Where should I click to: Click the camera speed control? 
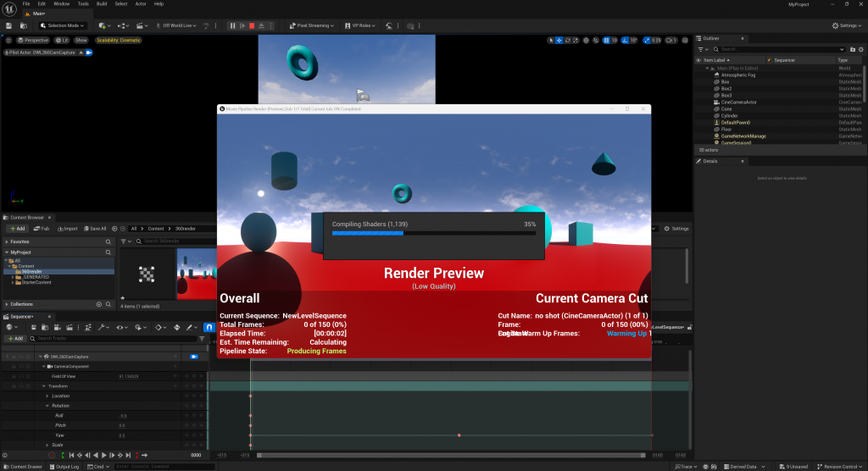pyautogui.click(x=671, y=41)
